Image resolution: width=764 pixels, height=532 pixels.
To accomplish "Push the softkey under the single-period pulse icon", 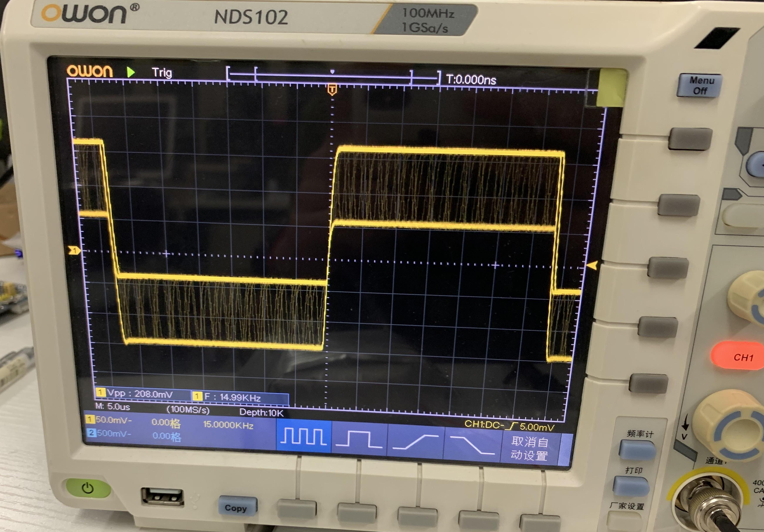I will 357,513.
